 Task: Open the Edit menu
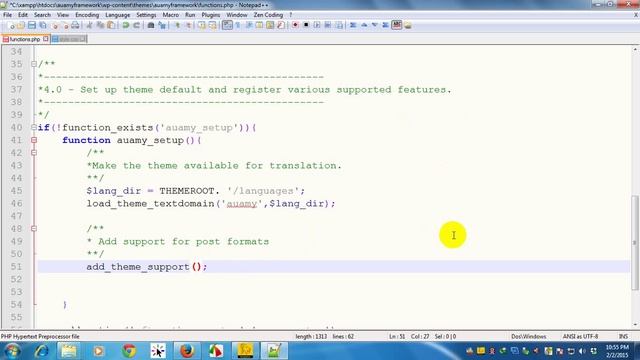click(x=22, y=15)
